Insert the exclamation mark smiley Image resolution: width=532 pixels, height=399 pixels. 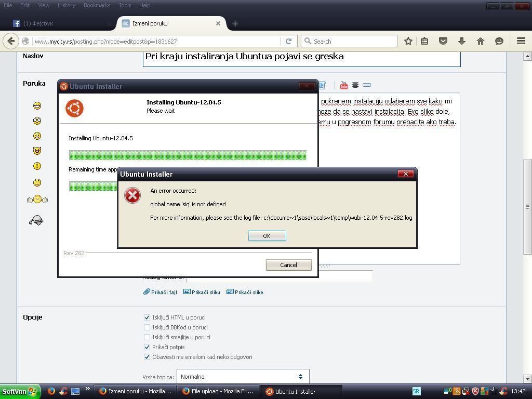pos(37,166)
